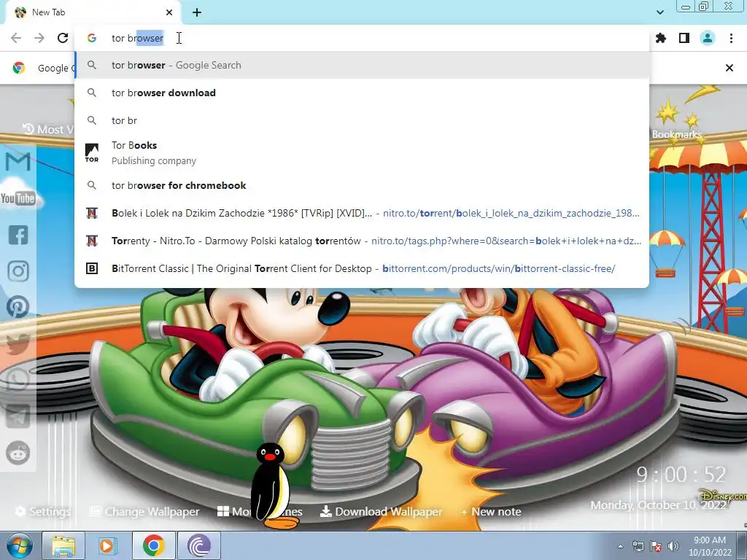This screenshot has height=560, width=747.
Task: Dismiss the Google Chrome notification bar
Action: click(729, 68)
